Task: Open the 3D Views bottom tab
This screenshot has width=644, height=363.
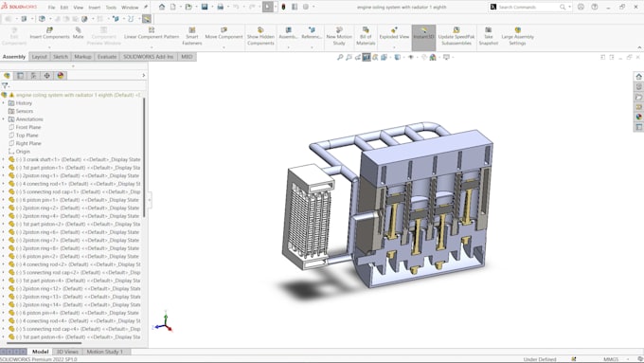Action: [x=67, y=352]
